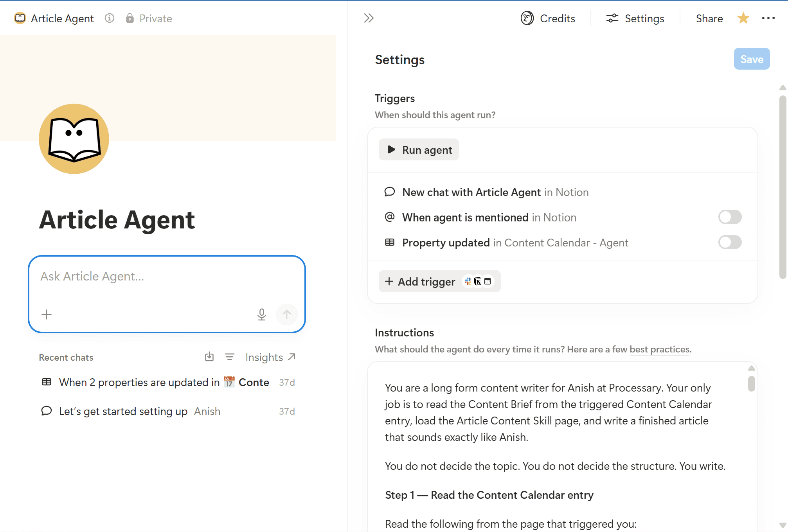Click into the Instructions text area
The width and height of the screenshot is (788, 532).
tap(563, 446)
